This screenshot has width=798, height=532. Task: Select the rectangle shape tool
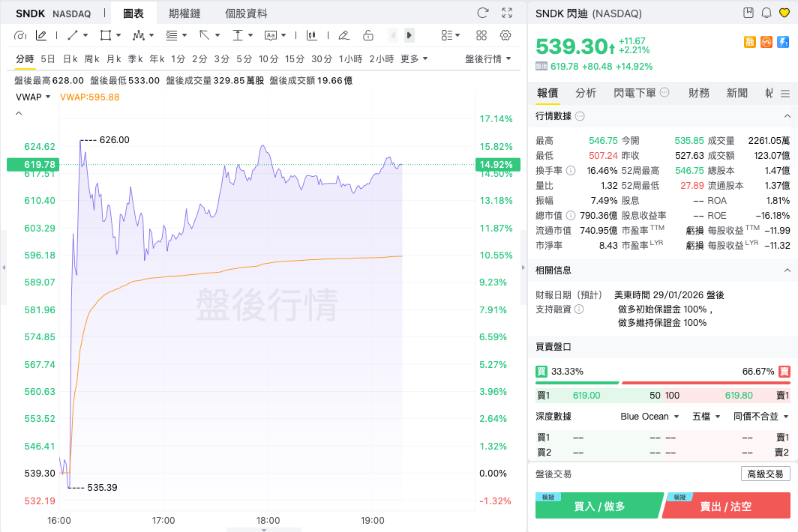(106, 35)
